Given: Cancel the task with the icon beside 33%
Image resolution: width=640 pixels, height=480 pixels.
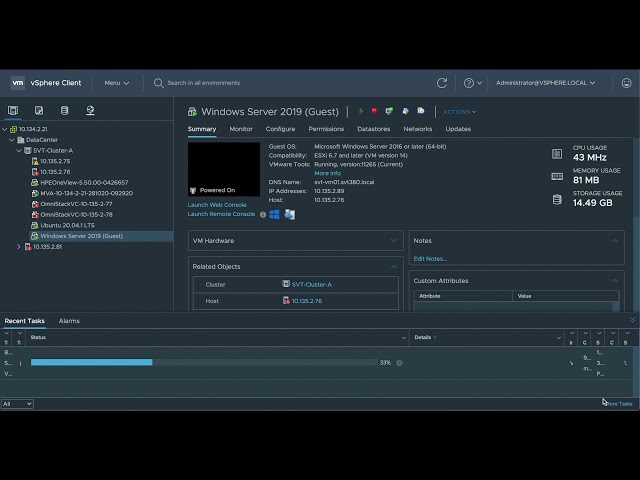Looking at the screenshot, I should (399, 363).
